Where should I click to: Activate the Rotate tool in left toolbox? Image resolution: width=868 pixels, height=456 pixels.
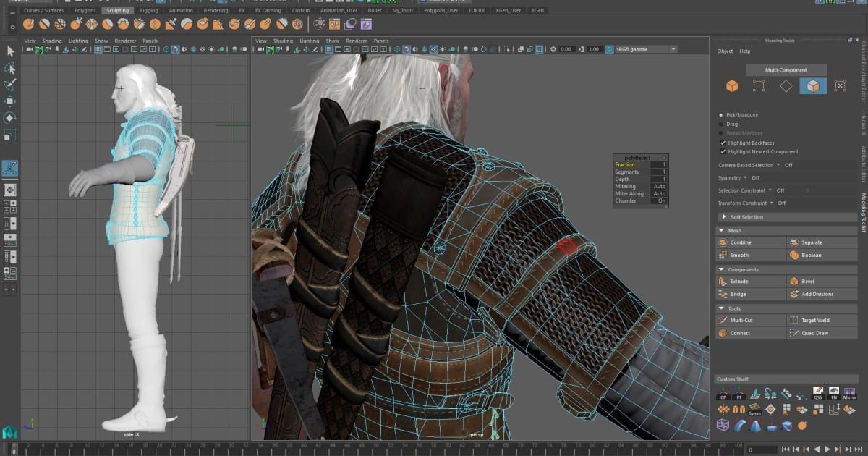click(x=10, y=118)
